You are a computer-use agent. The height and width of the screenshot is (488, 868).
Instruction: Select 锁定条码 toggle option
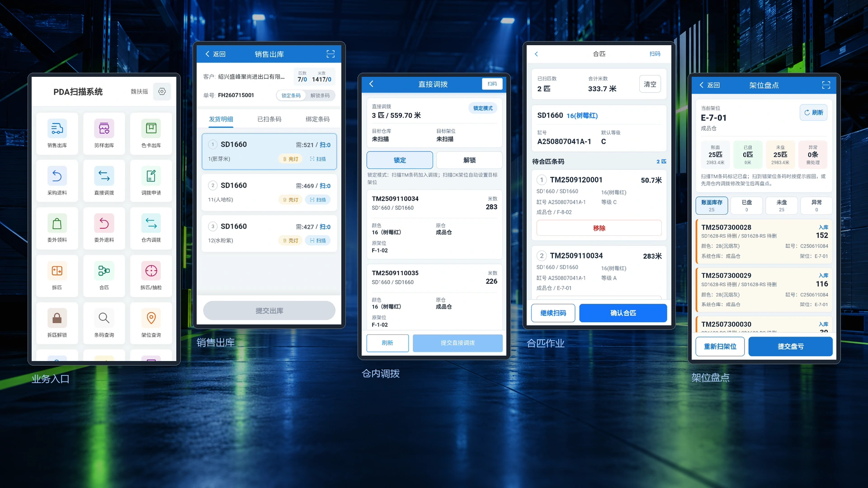(291, 96)
